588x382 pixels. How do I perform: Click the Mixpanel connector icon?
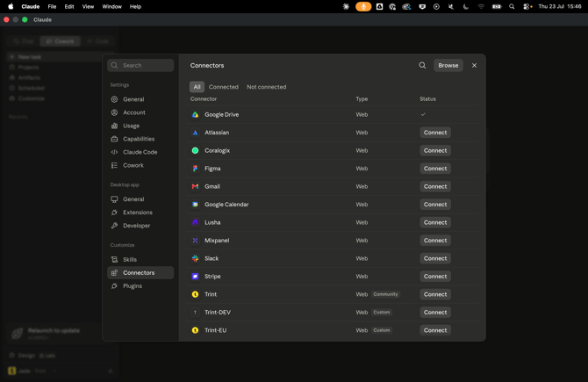coord(195,240)
